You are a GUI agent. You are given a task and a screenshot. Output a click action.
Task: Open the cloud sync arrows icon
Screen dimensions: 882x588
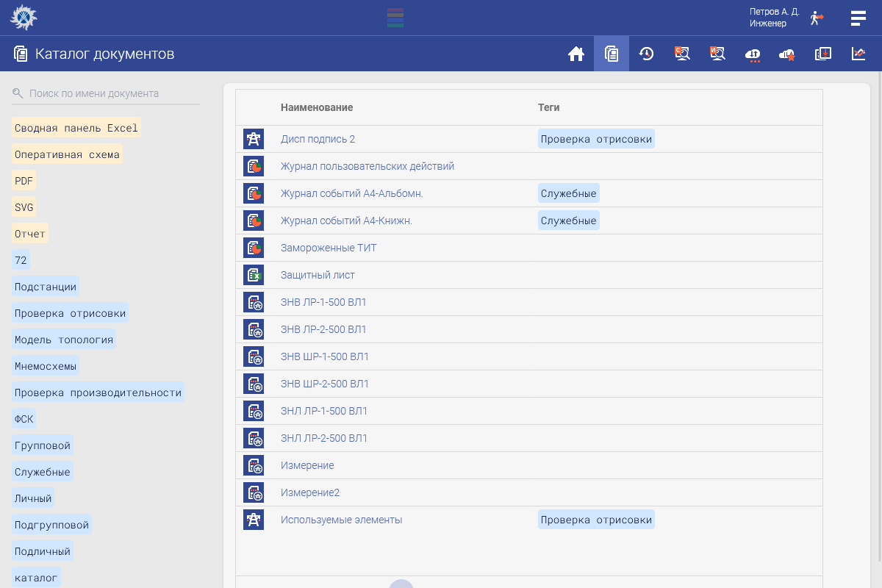click(x=753, y=54)
